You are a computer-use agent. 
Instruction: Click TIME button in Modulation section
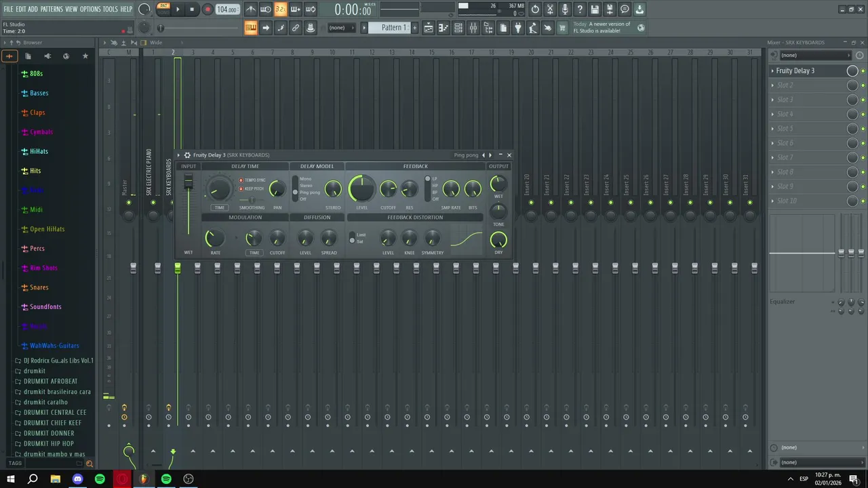pyautogui.click(x=254, y=253)
